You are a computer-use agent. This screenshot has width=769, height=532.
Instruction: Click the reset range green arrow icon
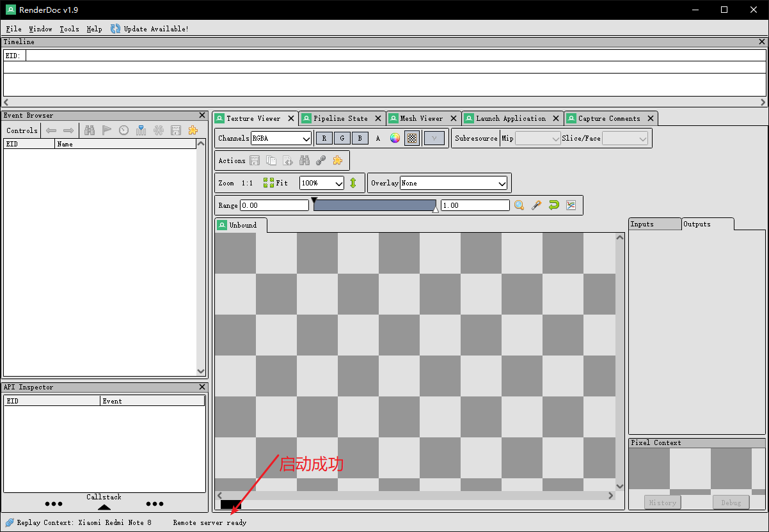pos(553,205)
